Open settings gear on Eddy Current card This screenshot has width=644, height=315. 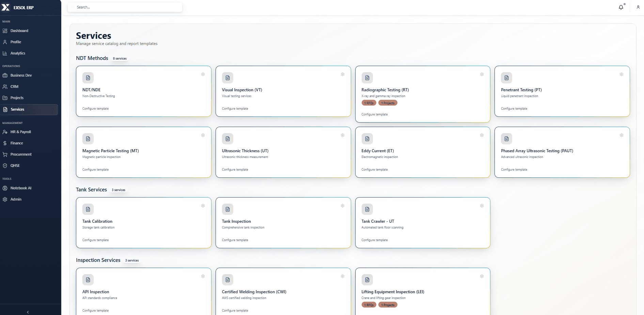point(482,135)
